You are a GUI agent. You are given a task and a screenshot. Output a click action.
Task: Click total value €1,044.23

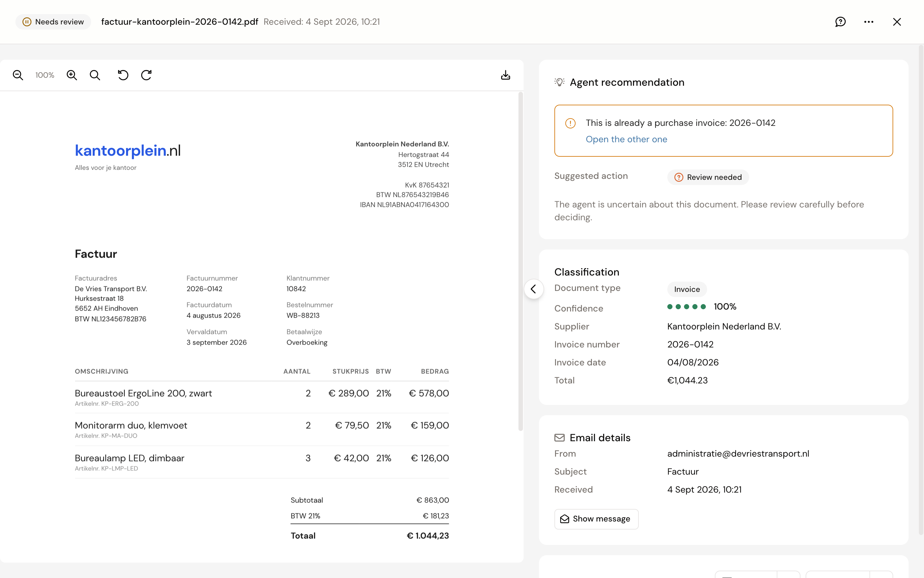click(x=687, y=381)
